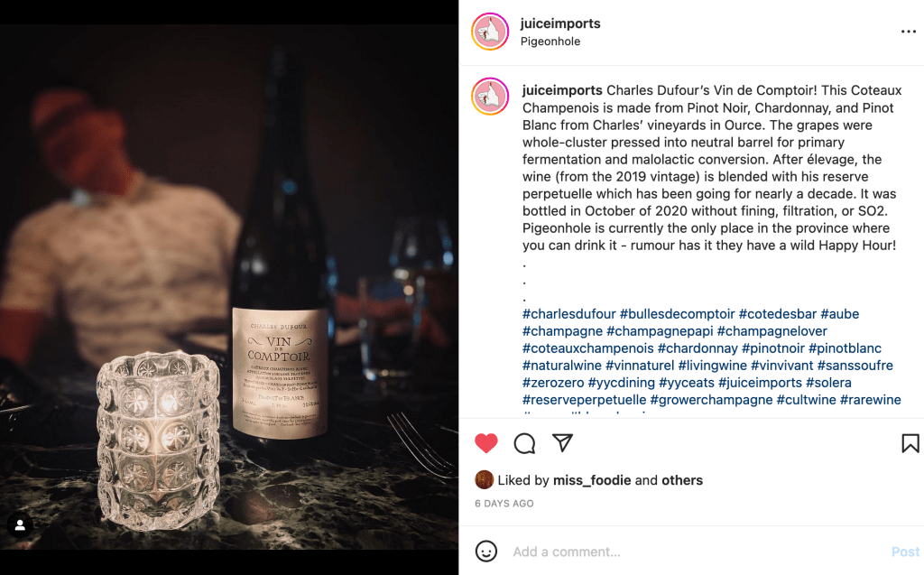Open miss_foodie's profile from likes
This screenshot has width=924, height=575.
[592, 480]
